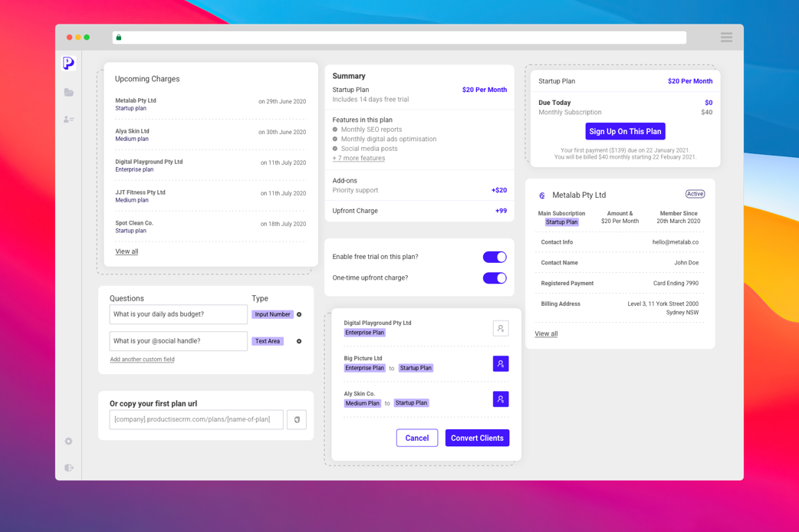Click the plan url input field
Image resolution: width=799 pixels, height=532 pixels.
pos(196,420)
